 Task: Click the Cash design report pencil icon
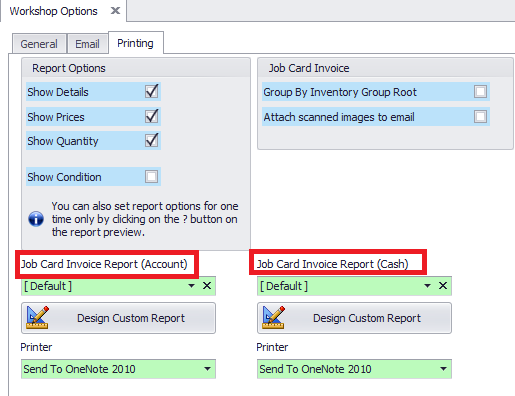click(x=273, y=317)
